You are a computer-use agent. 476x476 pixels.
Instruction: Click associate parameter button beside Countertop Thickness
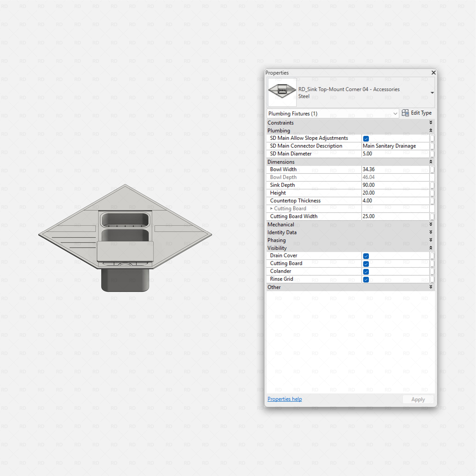(x=432, y=201)
